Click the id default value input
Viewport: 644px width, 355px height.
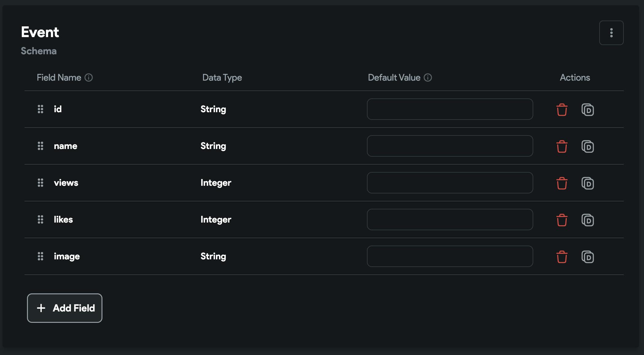coord(450,109)
